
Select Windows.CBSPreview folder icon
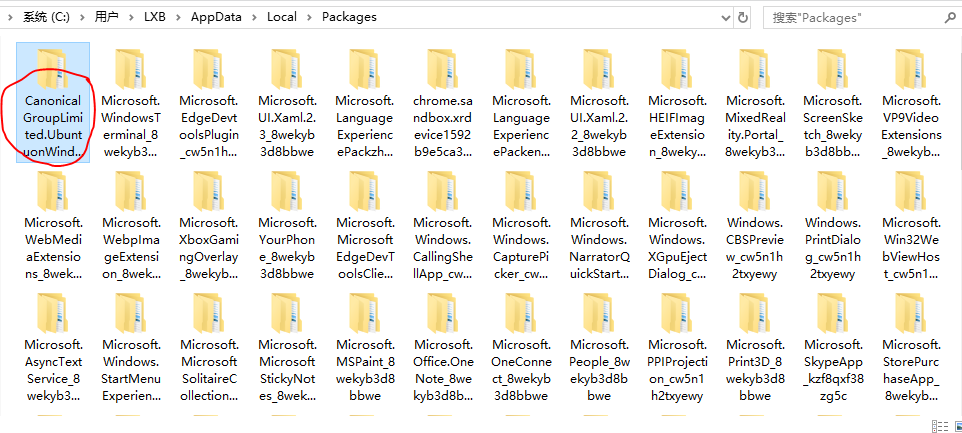point(755,191)
